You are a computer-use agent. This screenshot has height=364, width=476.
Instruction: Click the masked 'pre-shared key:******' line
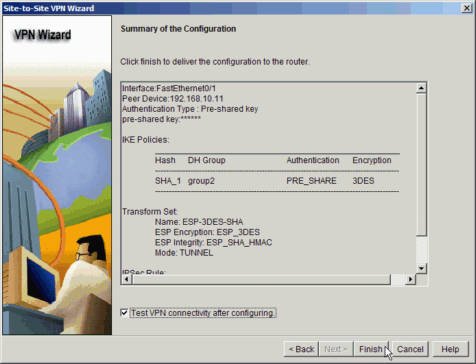(161, 119)
